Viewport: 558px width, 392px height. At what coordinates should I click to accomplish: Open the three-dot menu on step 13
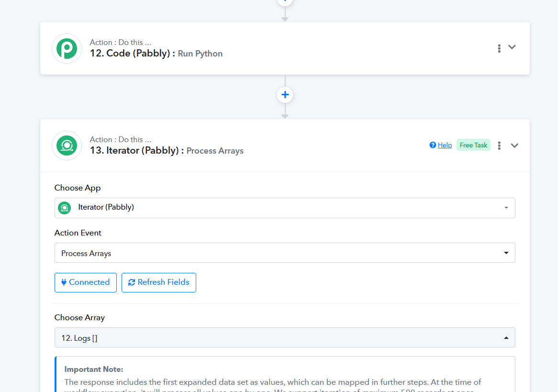499,146
